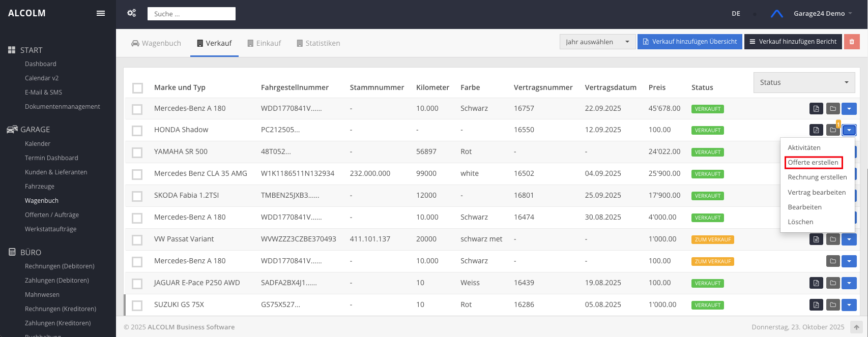868x337 pixels.
Task: Expand the Status filter dropdown
Action: (x=804, y=82)
